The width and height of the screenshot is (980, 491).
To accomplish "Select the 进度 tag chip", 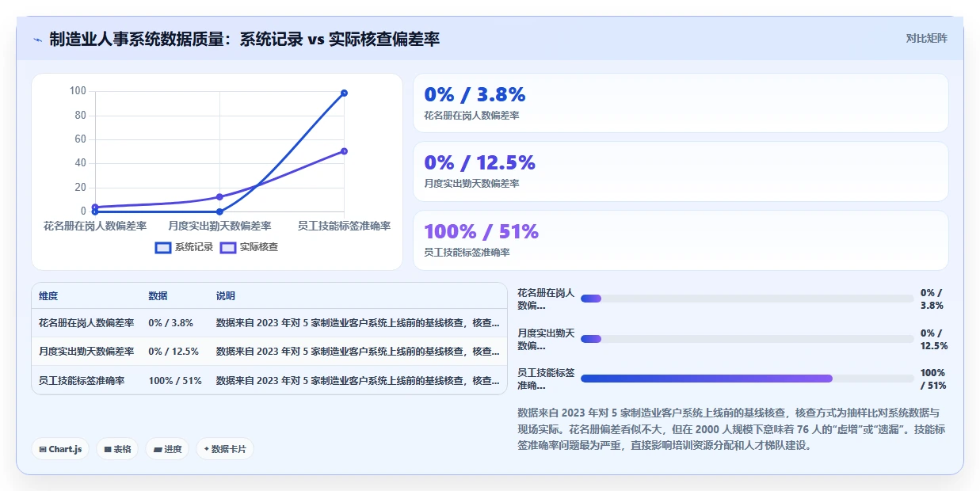I will [167, 449].
